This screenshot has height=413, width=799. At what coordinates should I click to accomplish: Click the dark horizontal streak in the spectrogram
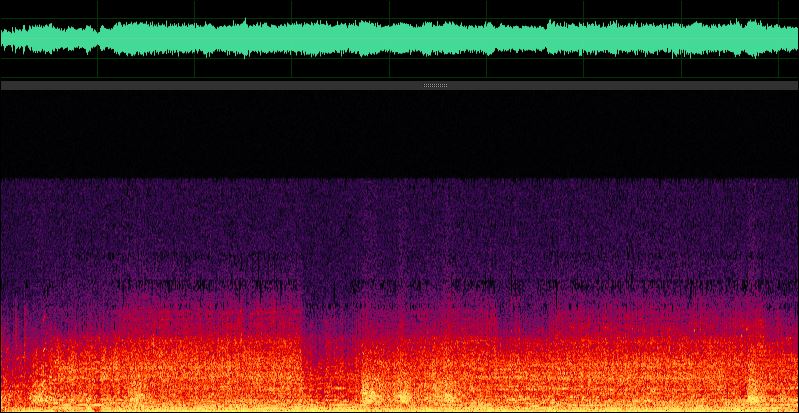(x=200, y=285)
